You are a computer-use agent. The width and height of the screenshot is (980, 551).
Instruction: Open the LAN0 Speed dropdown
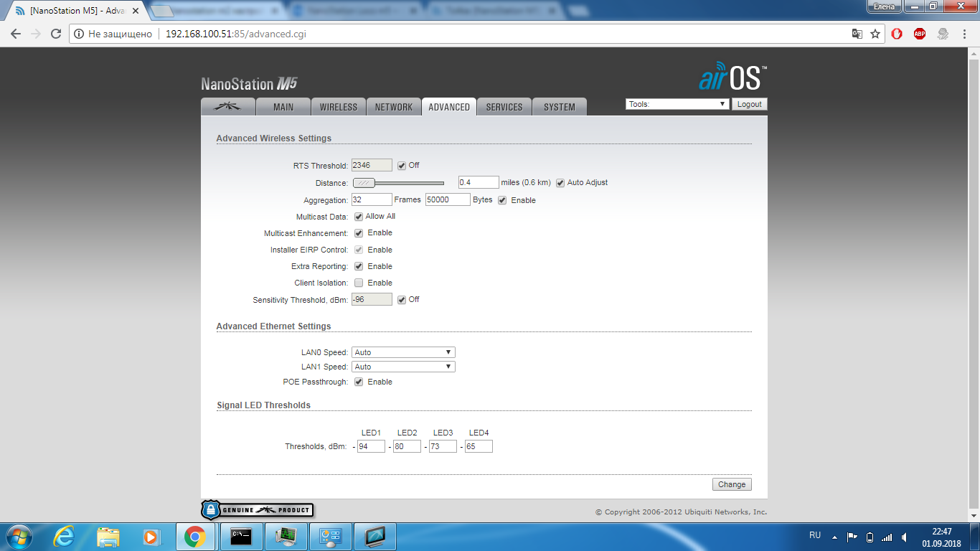(x=403, y=352)
